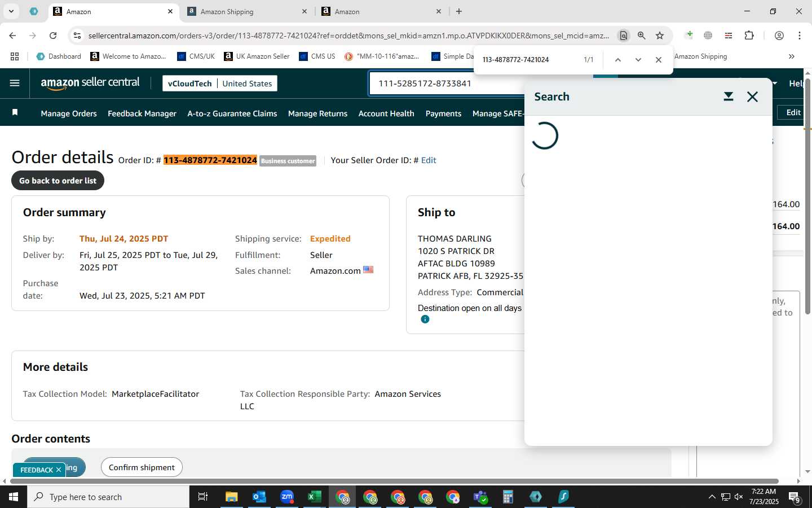Screen dimensions: 812x508
Task: Open the tab groups grid in bookmarks bar
Action: click(15, 56)
